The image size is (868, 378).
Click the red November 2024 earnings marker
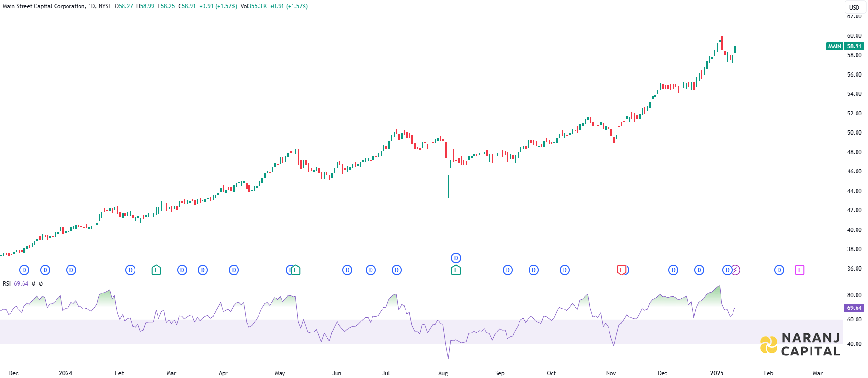(x=621, y=270)
